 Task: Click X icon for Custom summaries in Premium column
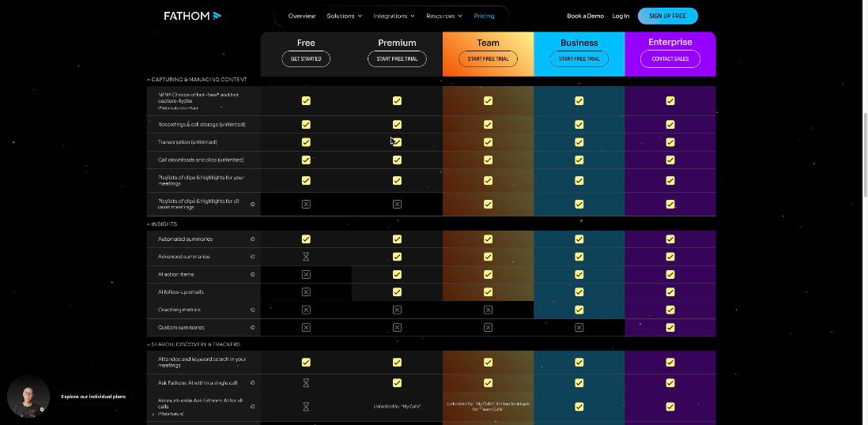397,328
